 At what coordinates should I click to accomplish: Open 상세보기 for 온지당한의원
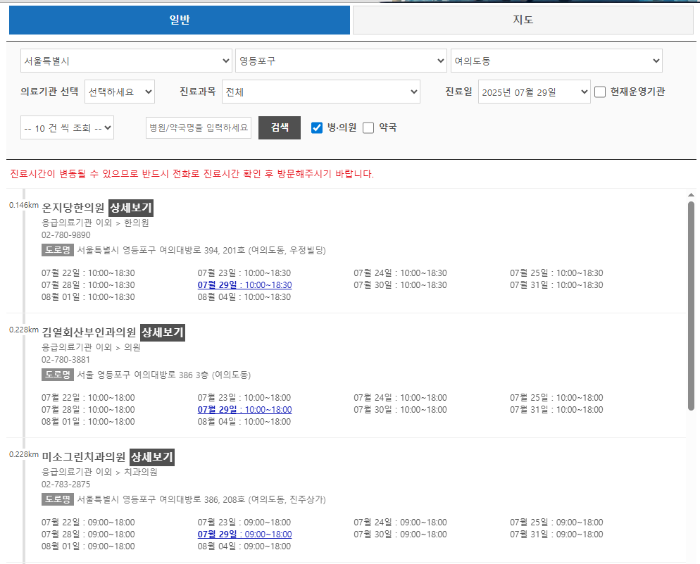[131, 208]
